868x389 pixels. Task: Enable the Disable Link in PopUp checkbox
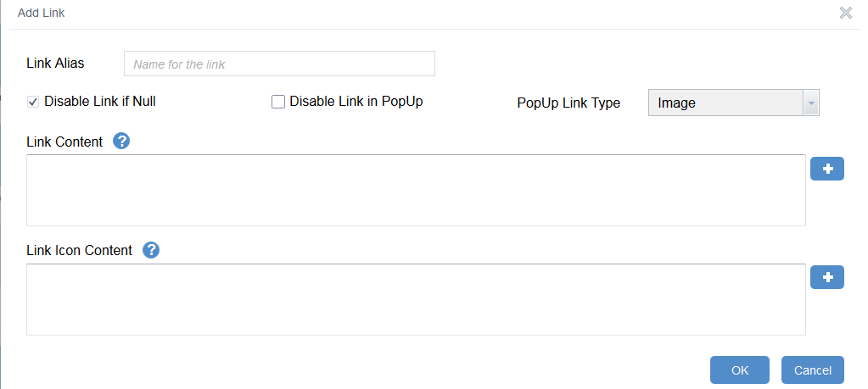click(x=277, y=102)
